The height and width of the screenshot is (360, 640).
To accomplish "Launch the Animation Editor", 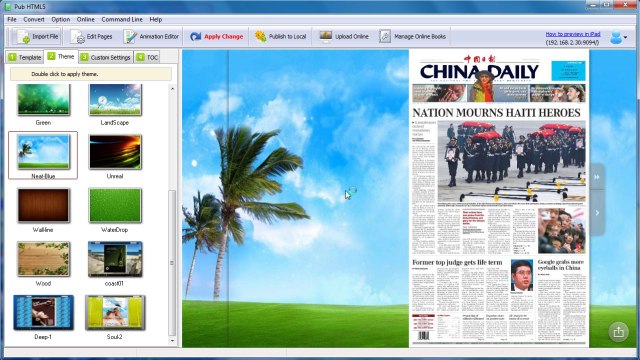I will point(151,37).
